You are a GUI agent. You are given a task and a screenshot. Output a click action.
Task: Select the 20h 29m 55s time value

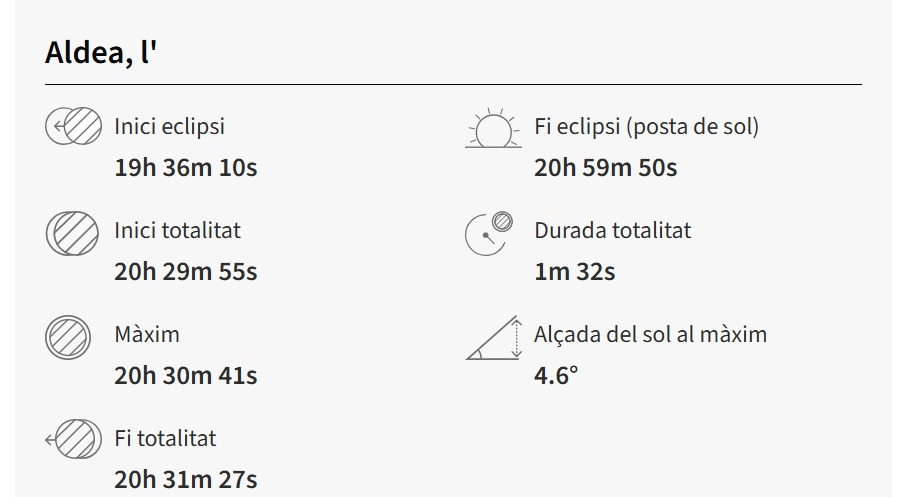pyautogui.click(x=185, y=271)
